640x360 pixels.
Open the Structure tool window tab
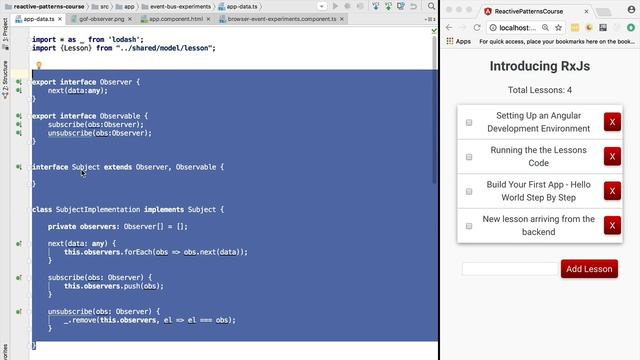click(x=5, y=80)
